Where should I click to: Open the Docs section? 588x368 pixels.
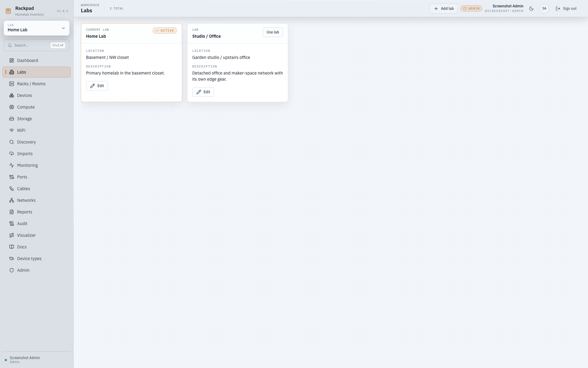(36, 247)
